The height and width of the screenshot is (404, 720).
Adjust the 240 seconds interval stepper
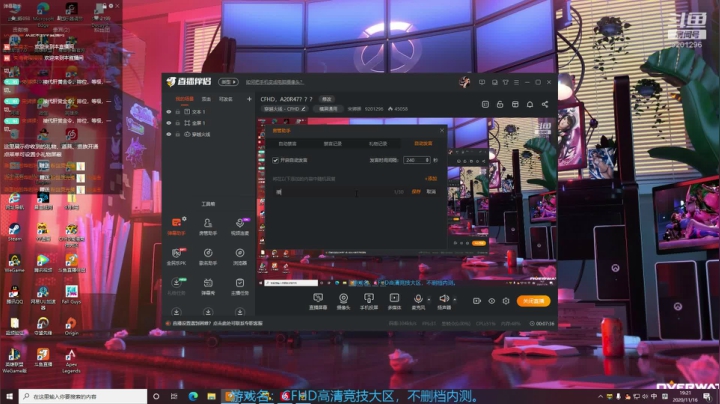[428, 160]
